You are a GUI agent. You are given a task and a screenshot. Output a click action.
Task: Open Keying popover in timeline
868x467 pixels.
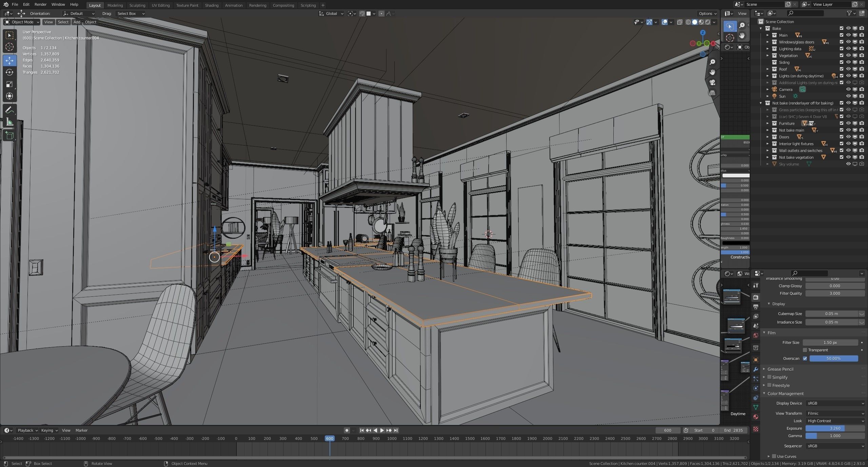[49, 430]
